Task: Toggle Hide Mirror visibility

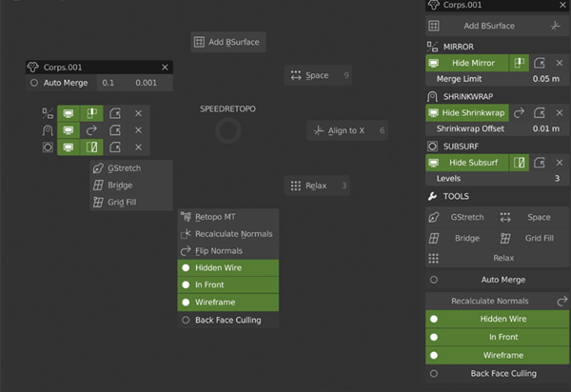Action: coord(466,62)
